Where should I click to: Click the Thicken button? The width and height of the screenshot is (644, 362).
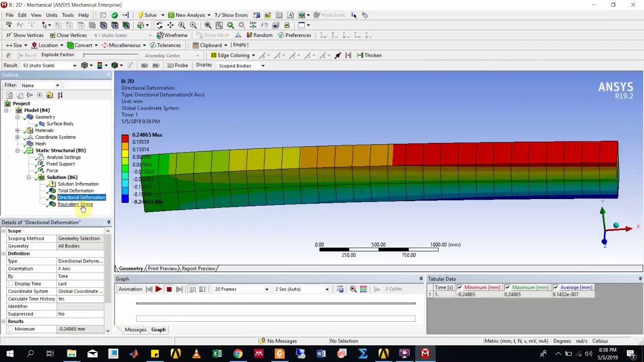point(369,55)
